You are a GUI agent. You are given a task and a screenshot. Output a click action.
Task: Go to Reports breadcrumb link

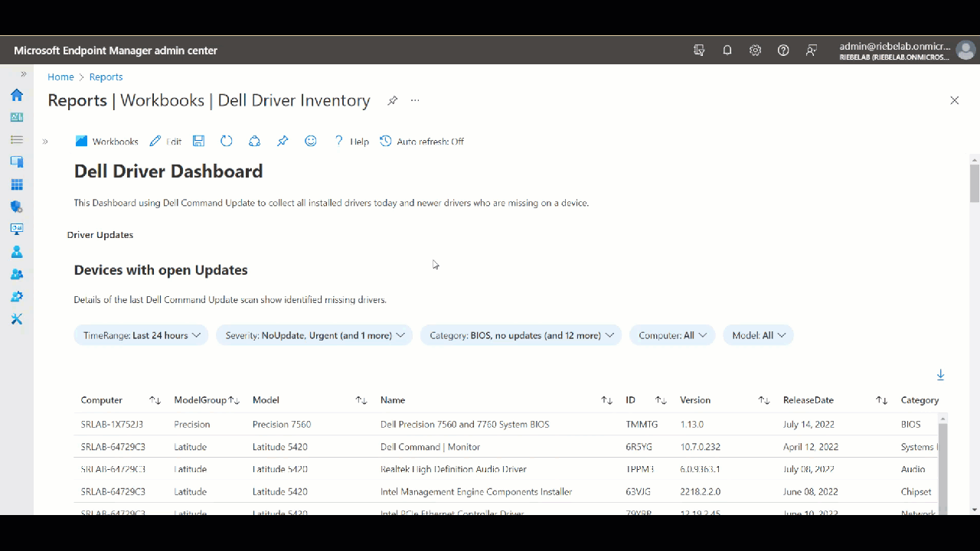[x=106, y=77]
